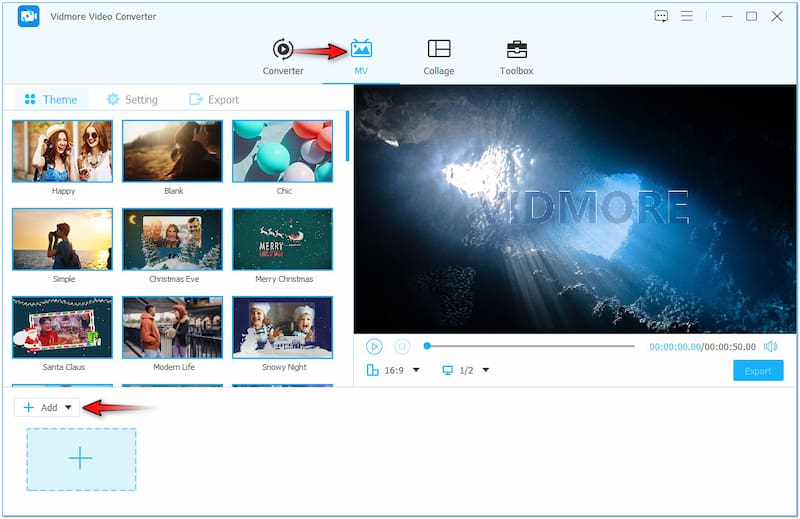Screen dimensions: 800x519
Task: Expand the 16:9 aspect ratio dropdown
Action: [x=416, y=370]
